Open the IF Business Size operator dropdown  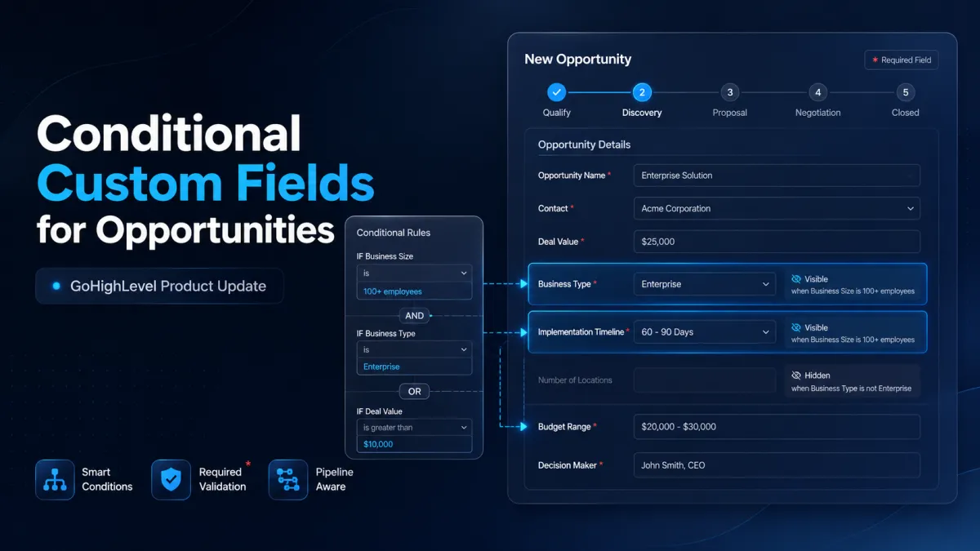point(414,273)
